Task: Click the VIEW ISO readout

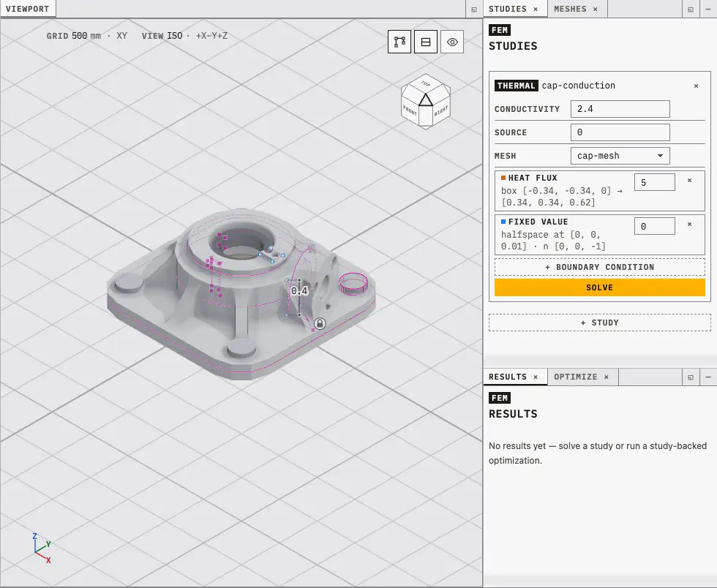Action: [162, 36]
